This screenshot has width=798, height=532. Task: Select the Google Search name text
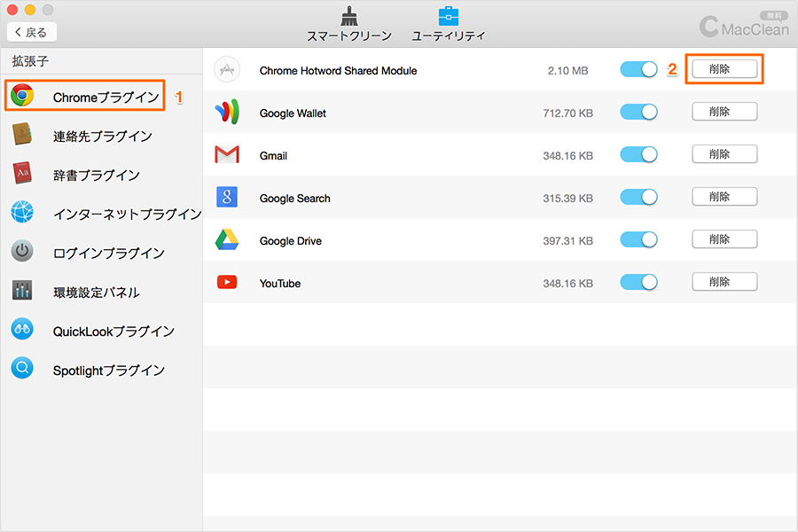point(294,199)
